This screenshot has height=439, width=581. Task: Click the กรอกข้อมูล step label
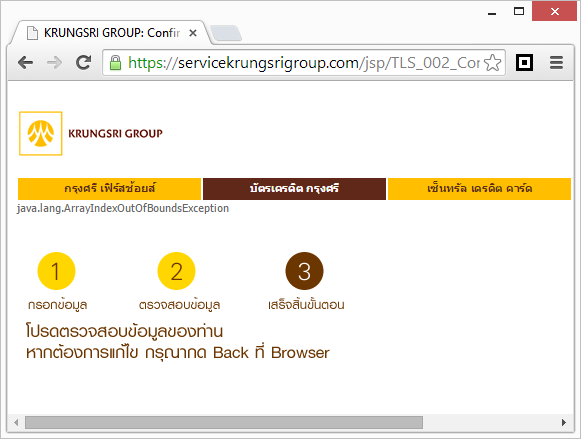pos(57,305)
